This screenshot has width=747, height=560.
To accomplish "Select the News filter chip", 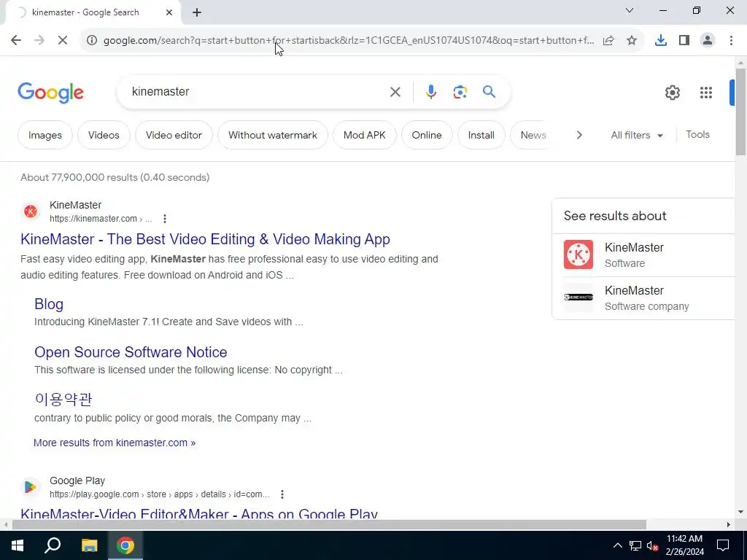I will click(x=533, y=135).
